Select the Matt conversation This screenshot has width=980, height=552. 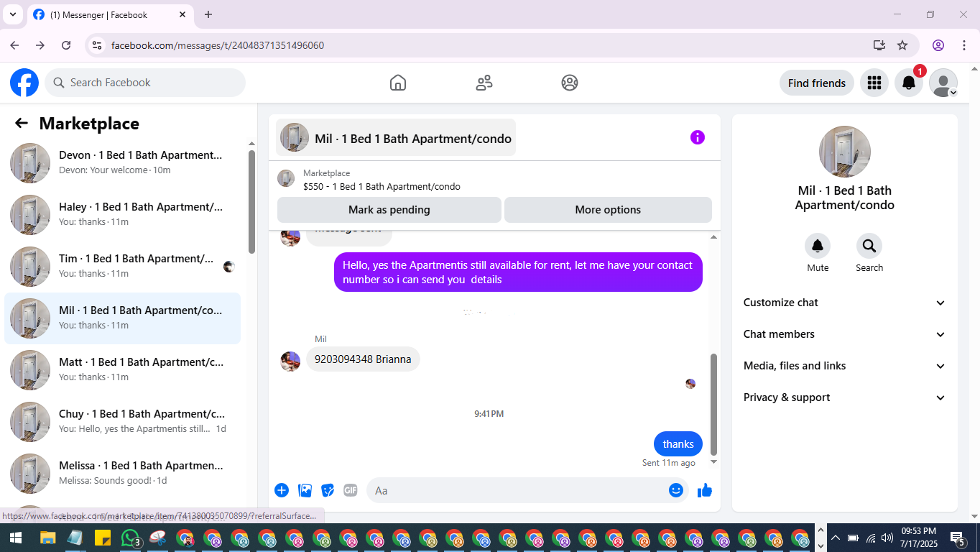pos(123,370)
